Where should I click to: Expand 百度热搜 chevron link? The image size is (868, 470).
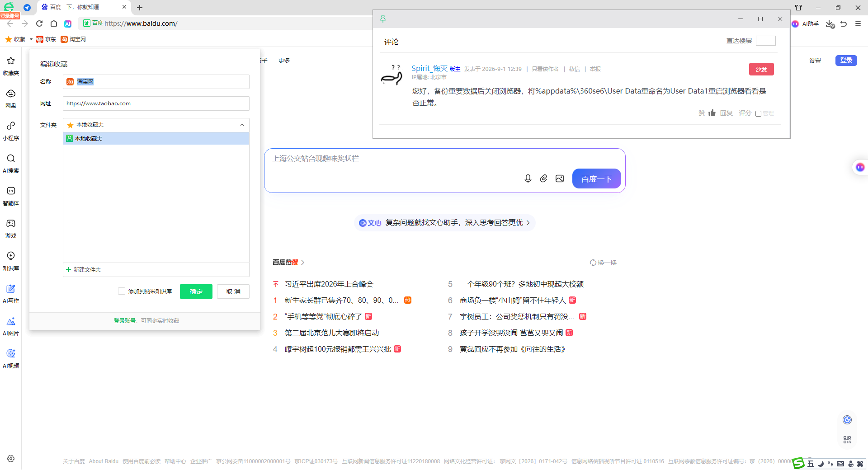[303, 263]
